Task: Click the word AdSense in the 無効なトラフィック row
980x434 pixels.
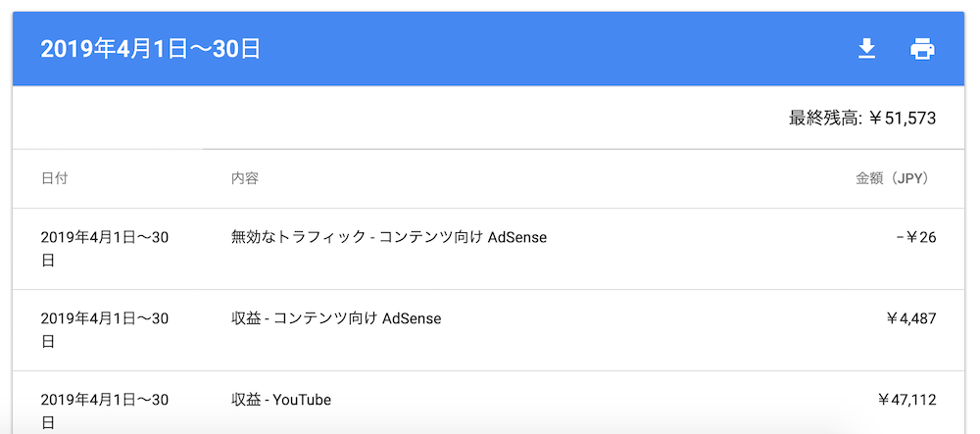Action: [x=517, y=237]
